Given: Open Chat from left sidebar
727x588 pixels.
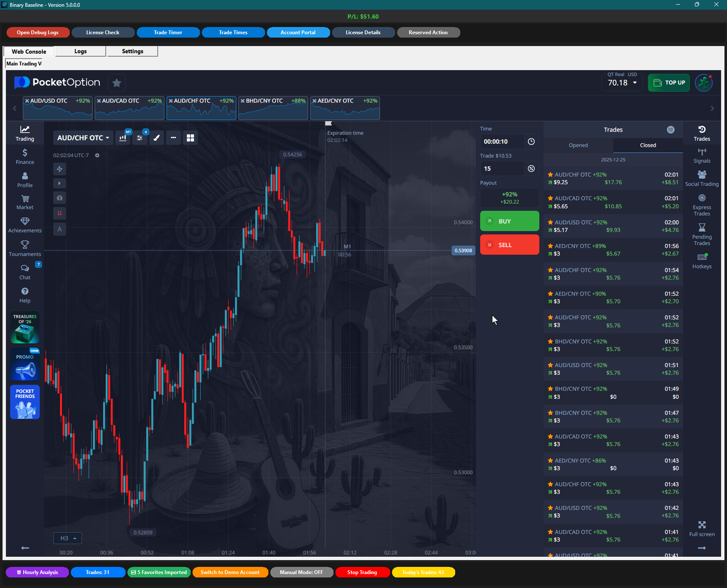Looking at the screenshot, I should [x=25, y=272].
